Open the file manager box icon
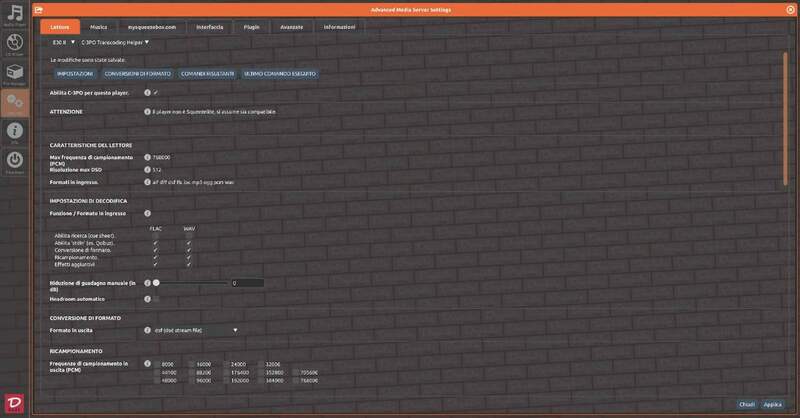 [x=15, y=73]
